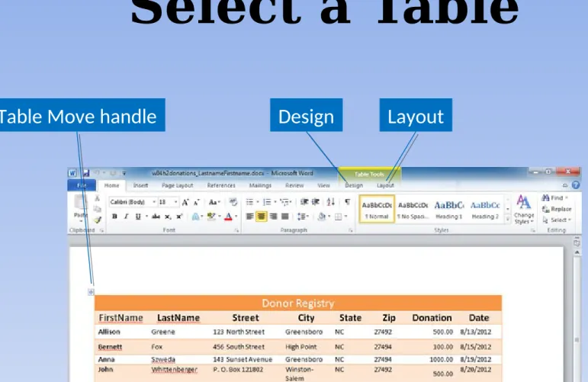The image size is (588, 382).
Task: Click the Increase Indent icon
Action: coord(316,202)
